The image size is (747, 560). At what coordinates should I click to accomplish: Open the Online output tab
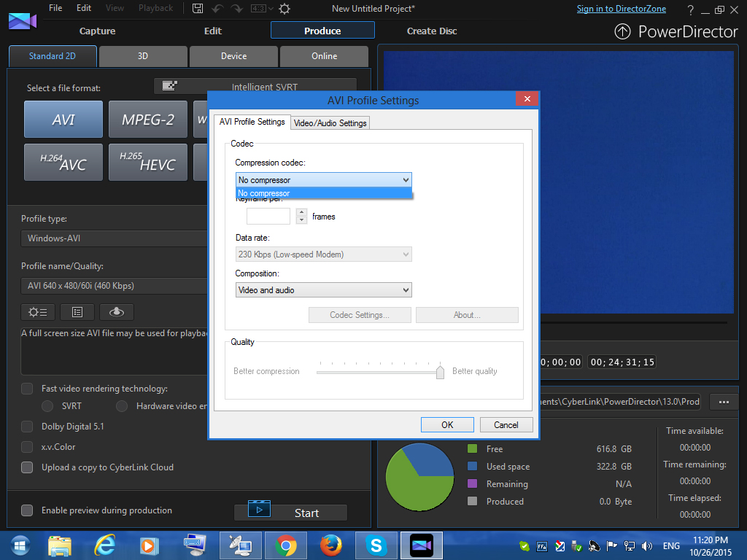click(x=324, y=56)
